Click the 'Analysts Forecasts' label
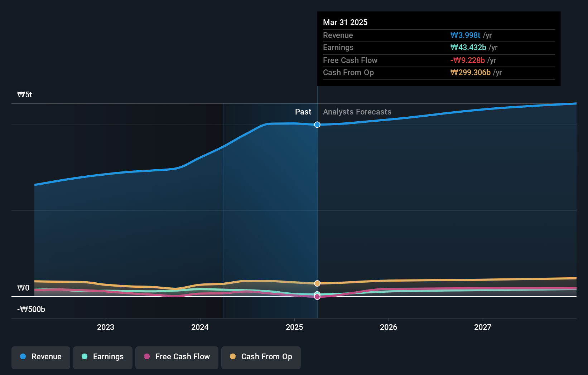 click(357, 112)
